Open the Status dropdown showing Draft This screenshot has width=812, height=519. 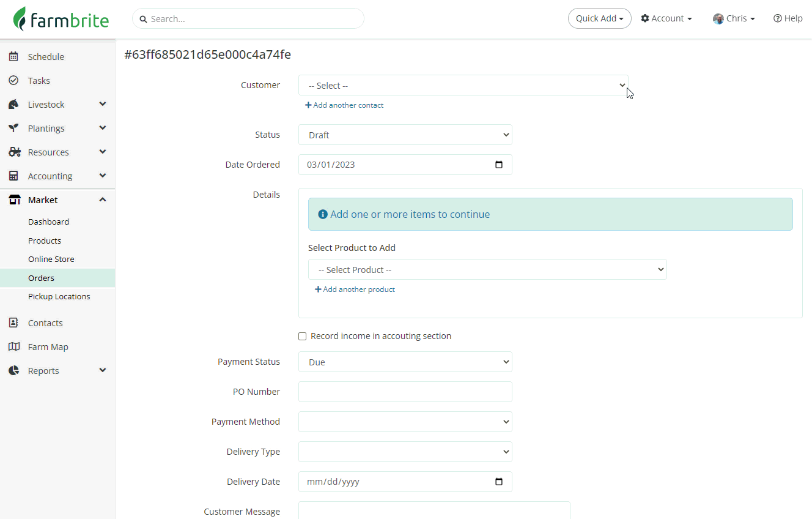(405, 135)
